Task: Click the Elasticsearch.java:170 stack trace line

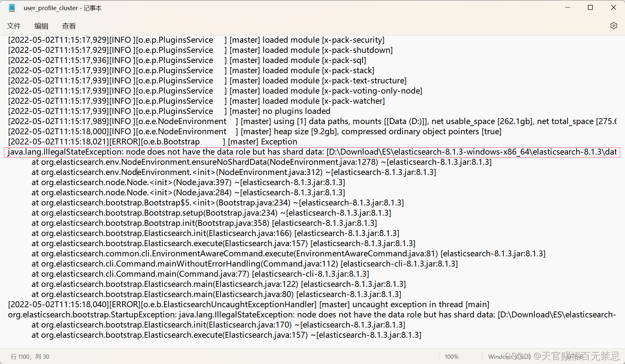Action: [x=219, y=325]
